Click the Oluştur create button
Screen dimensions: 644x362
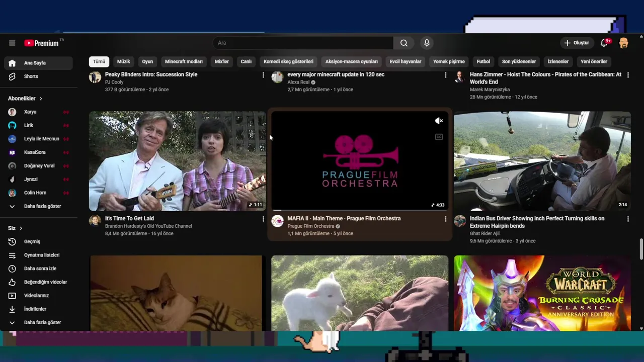click(577, 43)
